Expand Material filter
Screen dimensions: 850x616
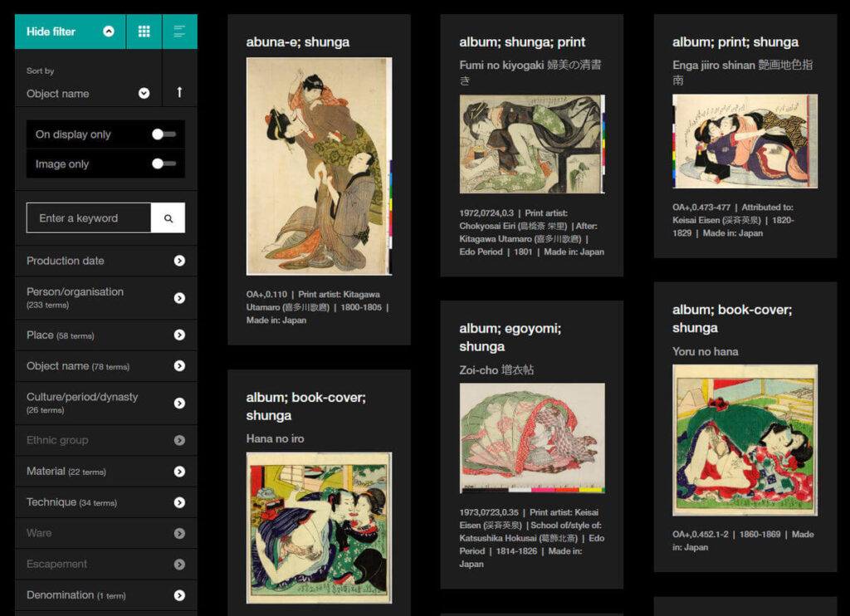click(105, 472)
